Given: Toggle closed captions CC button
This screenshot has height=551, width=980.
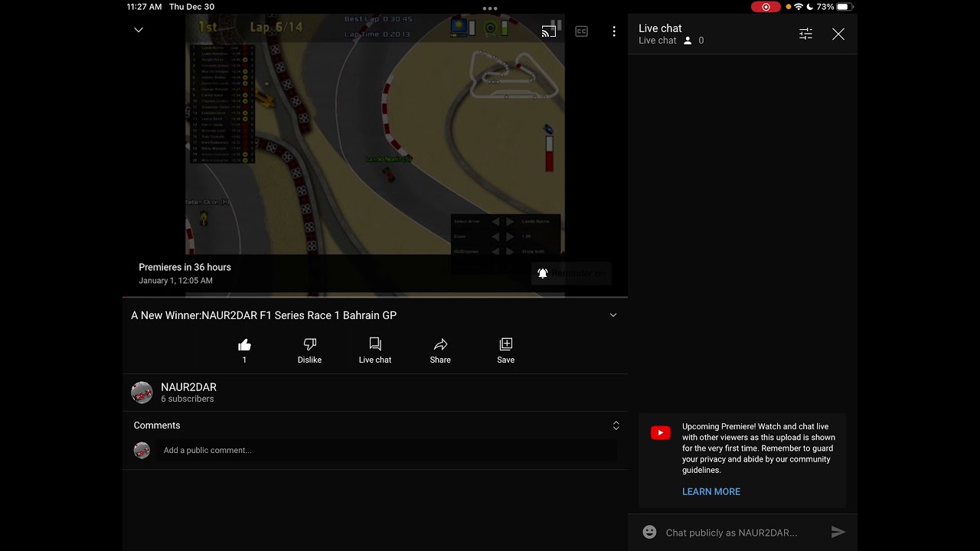Looking at the screenshot, I should 582,31.
